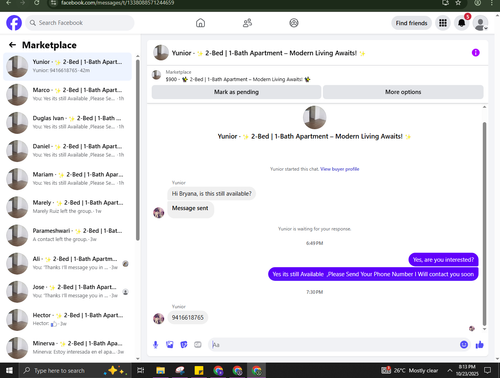Click the voice clip microphone icon
Image resolution: width=500 pixels, height=378 pixels.
155,345
